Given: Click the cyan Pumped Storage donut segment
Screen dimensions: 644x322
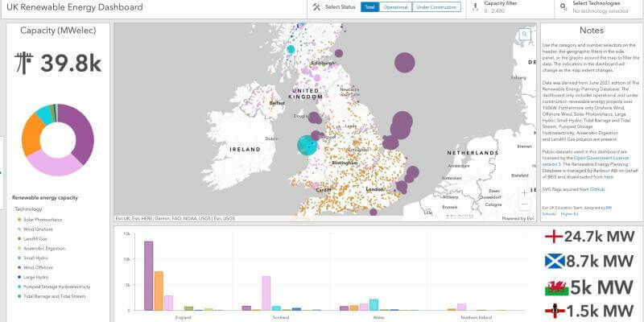Looking at the screenshot, I should (44, 114).
